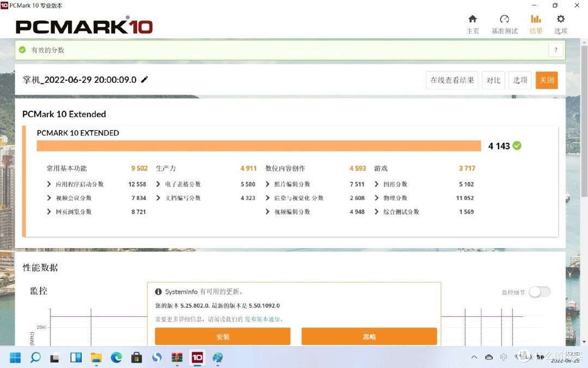Open Microsoft Store from taskbar

point(137,357)
